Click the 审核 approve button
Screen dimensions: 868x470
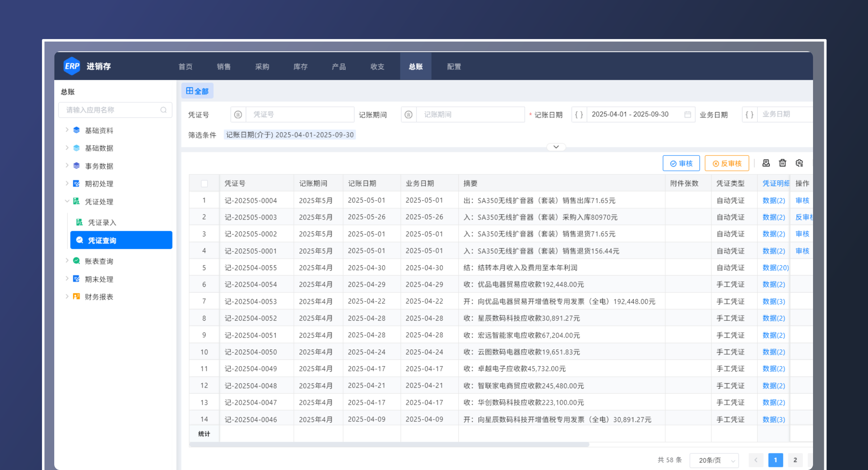point(681,163)
